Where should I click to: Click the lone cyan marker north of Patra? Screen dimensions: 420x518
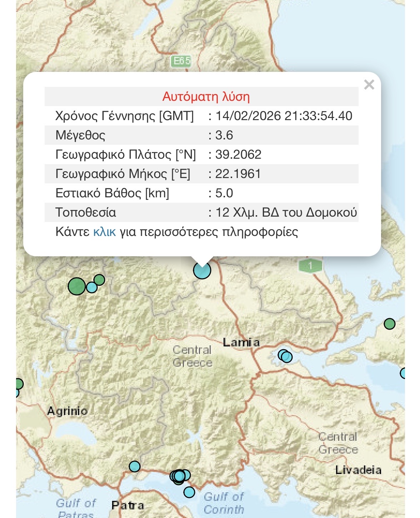pyautogui.click(x=134, y=466)
